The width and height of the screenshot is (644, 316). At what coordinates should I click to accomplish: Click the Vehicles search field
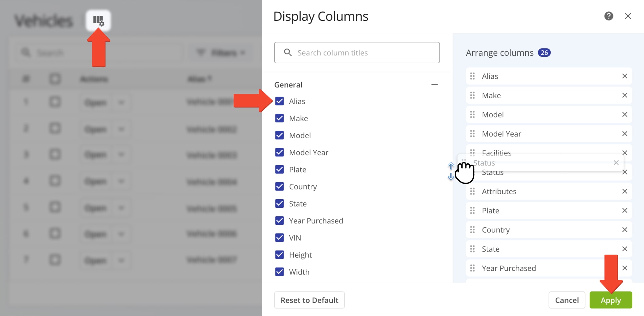point(99,53)
